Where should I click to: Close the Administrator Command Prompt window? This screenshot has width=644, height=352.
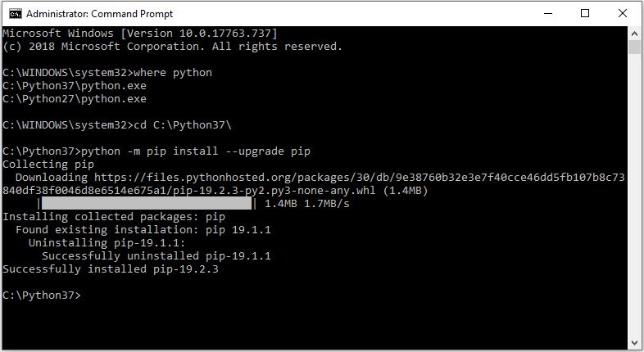(x=623, y=14)
